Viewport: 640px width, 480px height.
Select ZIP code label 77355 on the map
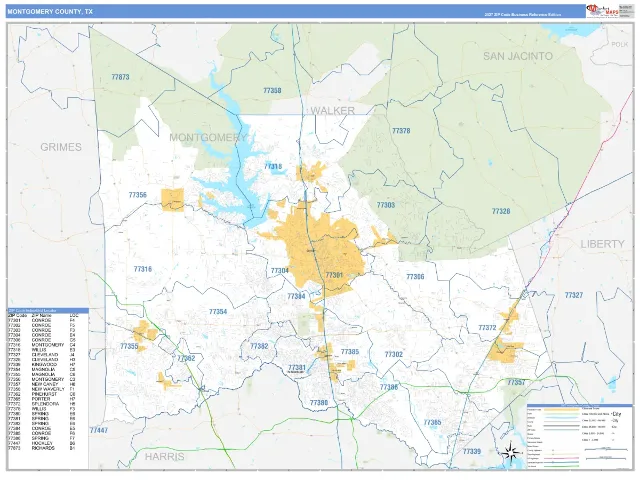(129, 346)
